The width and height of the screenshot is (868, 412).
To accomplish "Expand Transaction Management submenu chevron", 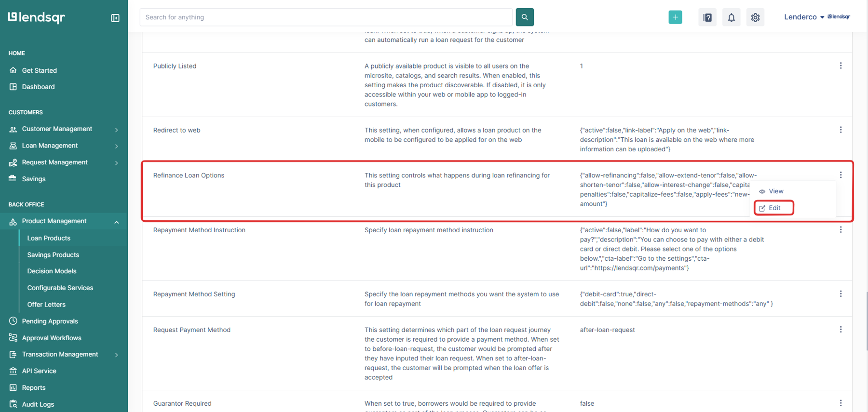I will pyautogui.click(x=116, y=355).
